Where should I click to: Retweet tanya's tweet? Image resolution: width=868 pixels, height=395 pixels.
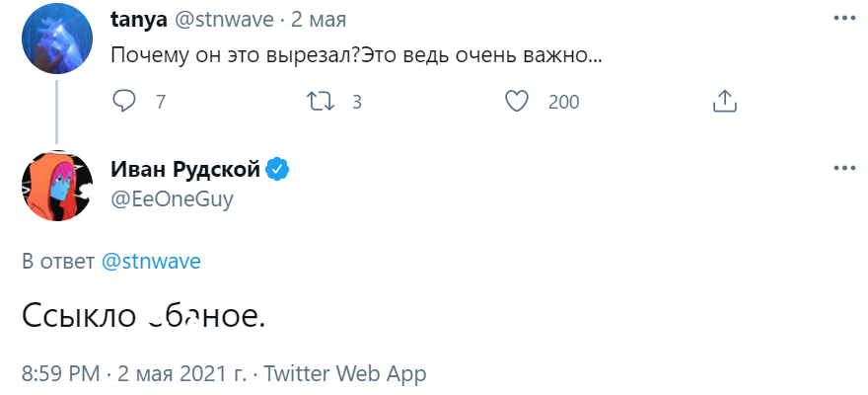[320, 101]
